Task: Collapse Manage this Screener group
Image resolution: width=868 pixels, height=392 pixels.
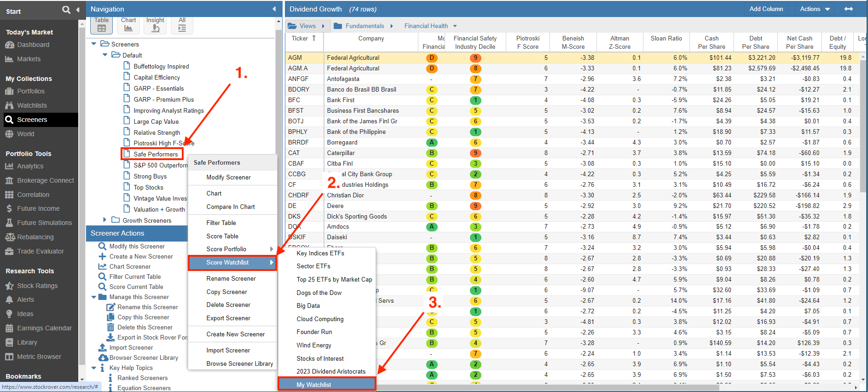Action: click(94, 297)
